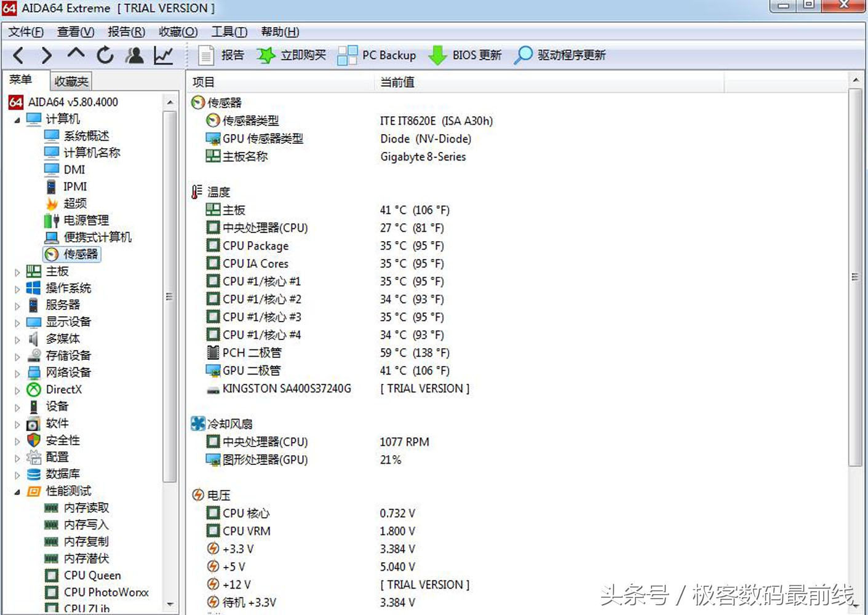The image size is (868, 615).
Task: Click the 安全性 shield icon
Action: tap(34, 440)
